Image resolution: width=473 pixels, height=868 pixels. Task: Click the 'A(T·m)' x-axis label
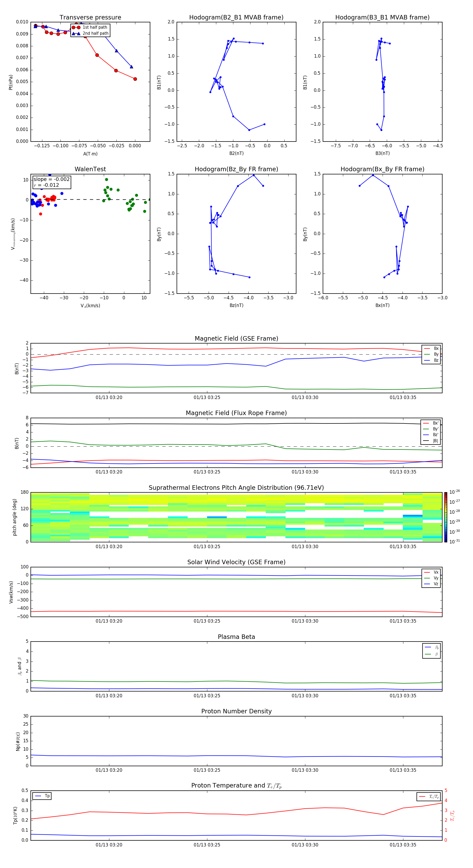[90, 154]
